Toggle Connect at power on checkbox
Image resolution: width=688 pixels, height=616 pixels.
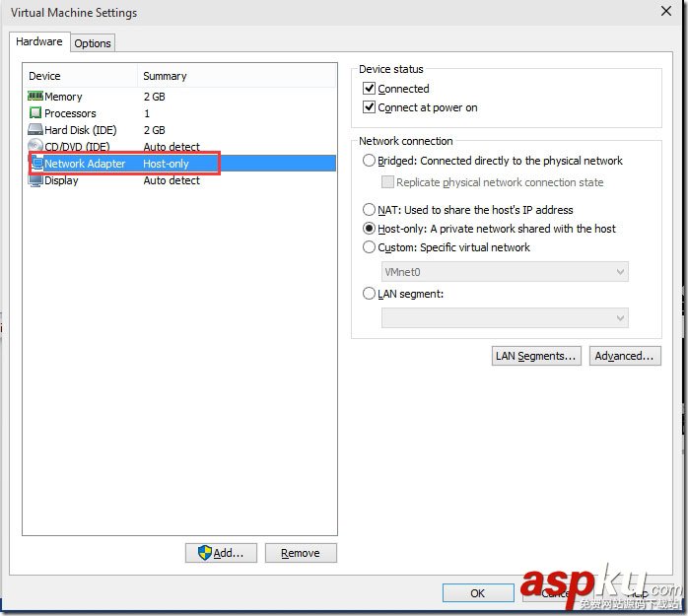(369, 107)
